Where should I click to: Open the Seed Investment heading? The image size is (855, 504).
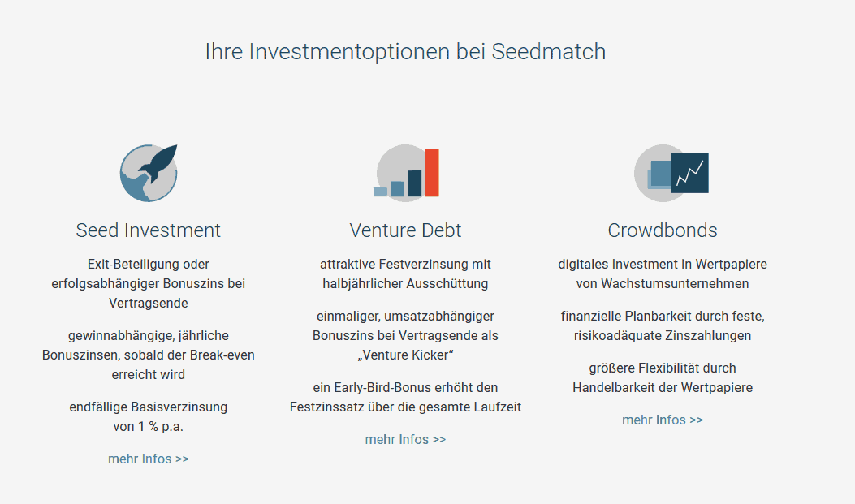[x=149, y=230]
